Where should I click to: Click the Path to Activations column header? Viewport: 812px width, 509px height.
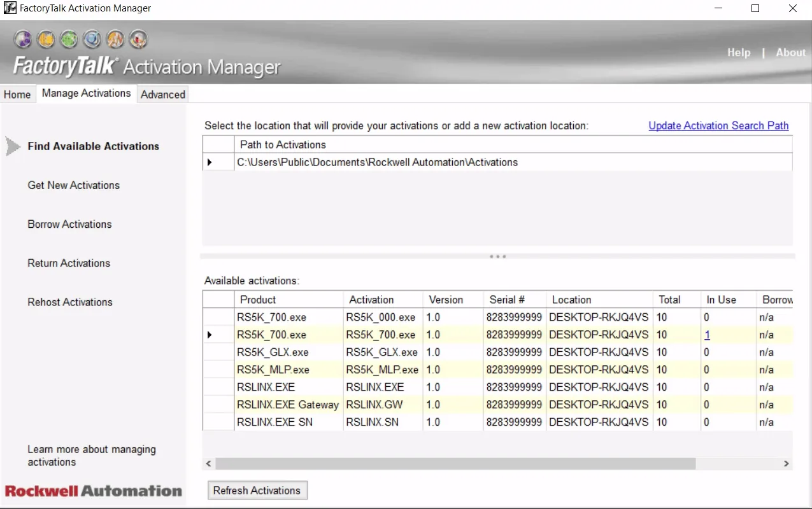pyautogui.click(x=513, y=144)
